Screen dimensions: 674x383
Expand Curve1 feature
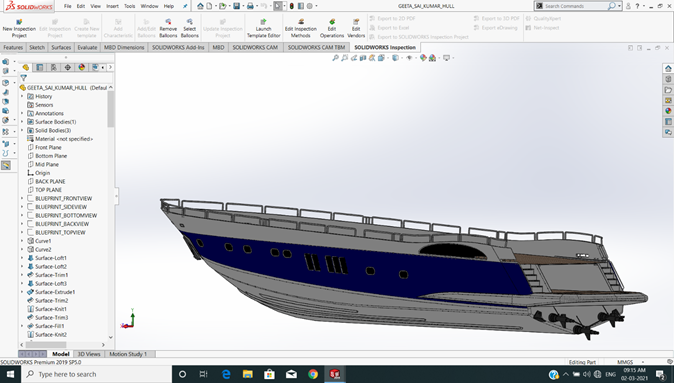click(x=22, y=241)
